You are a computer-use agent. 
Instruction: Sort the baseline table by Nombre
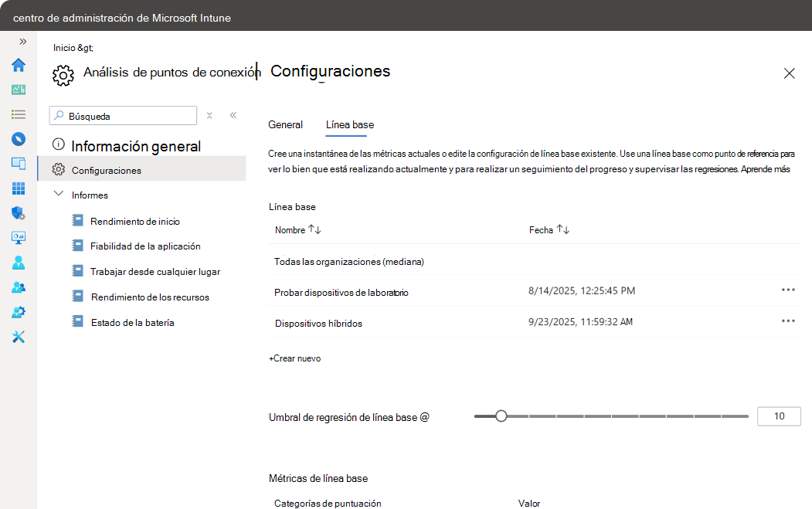(297, 229)
